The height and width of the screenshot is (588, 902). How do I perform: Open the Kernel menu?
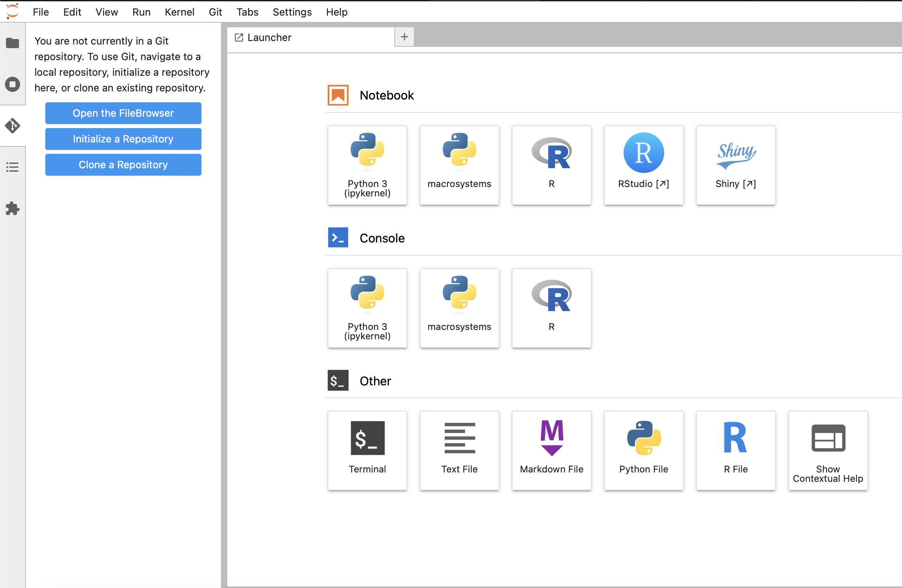[179, 12]
